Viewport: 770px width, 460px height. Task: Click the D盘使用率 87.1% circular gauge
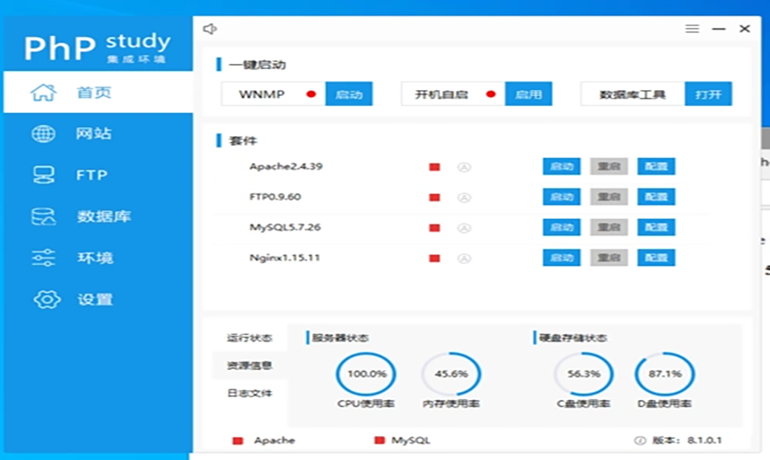tap(665, 374)
